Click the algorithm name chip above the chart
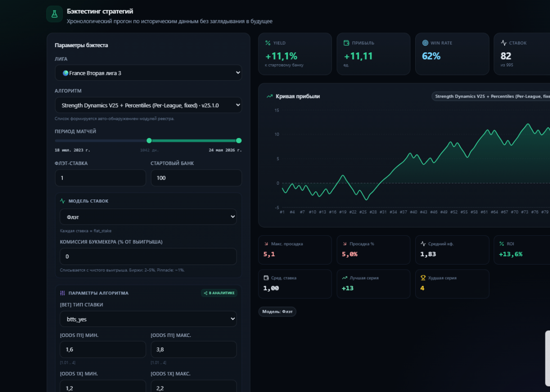This screenshot has height=392, width=550. [491, 96]
